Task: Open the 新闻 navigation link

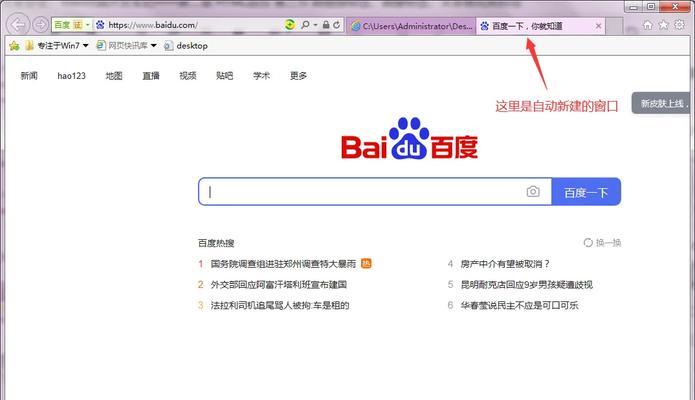Action: point(29,76)
